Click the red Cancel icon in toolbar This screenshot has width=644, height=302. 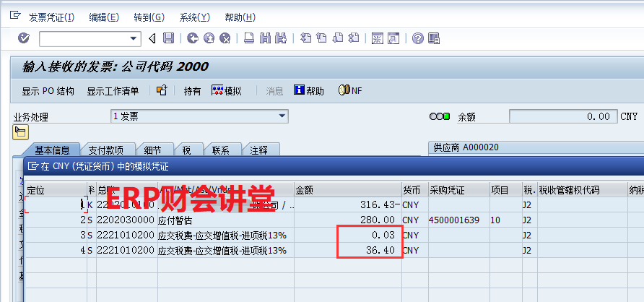click(225, 38)
